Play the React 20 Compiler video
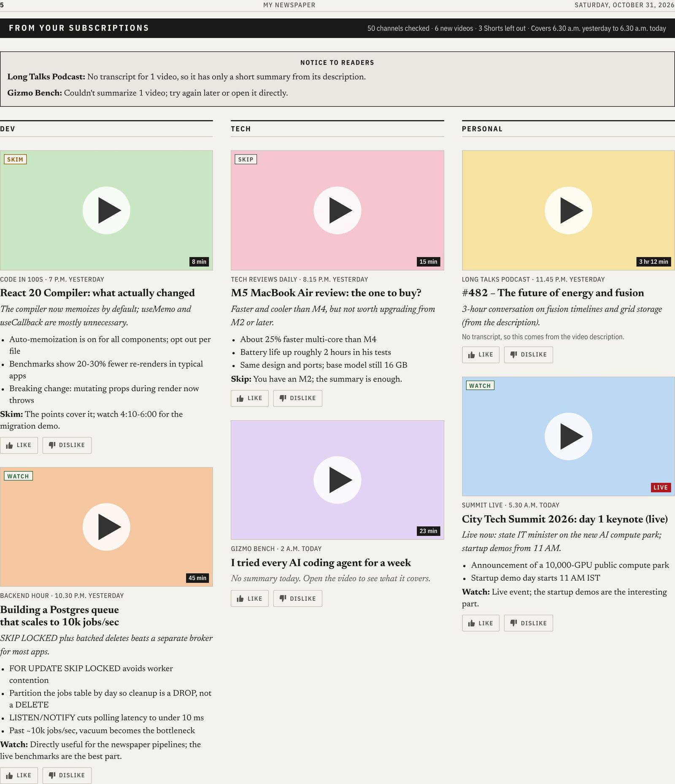 click(x=106, y=210)
